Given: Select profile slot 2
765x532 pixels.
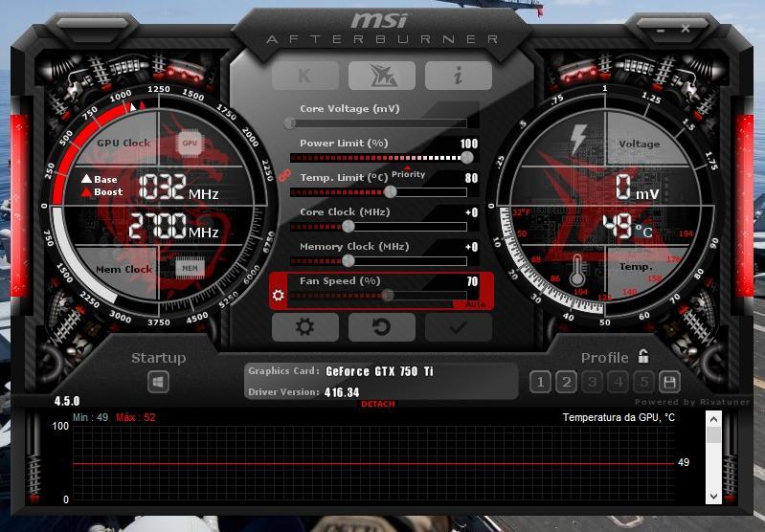Looking at the screenshot, I should [567, 382].
